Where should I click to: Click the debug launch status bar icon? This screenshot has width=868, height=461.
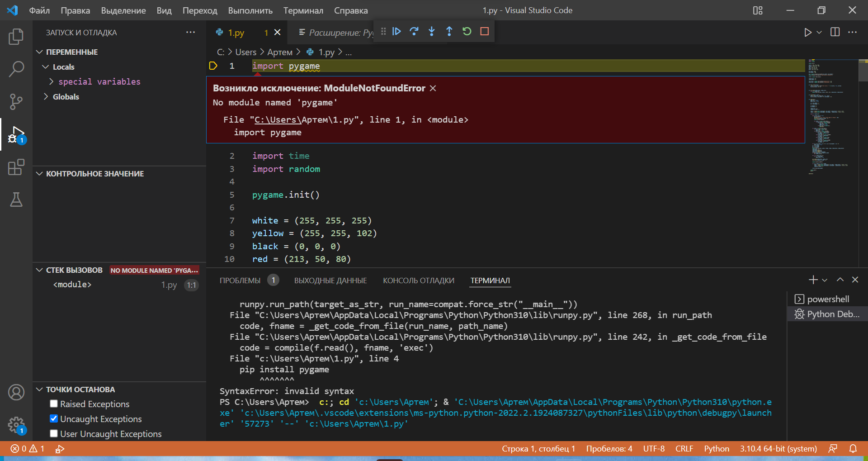tap(60, 449)
